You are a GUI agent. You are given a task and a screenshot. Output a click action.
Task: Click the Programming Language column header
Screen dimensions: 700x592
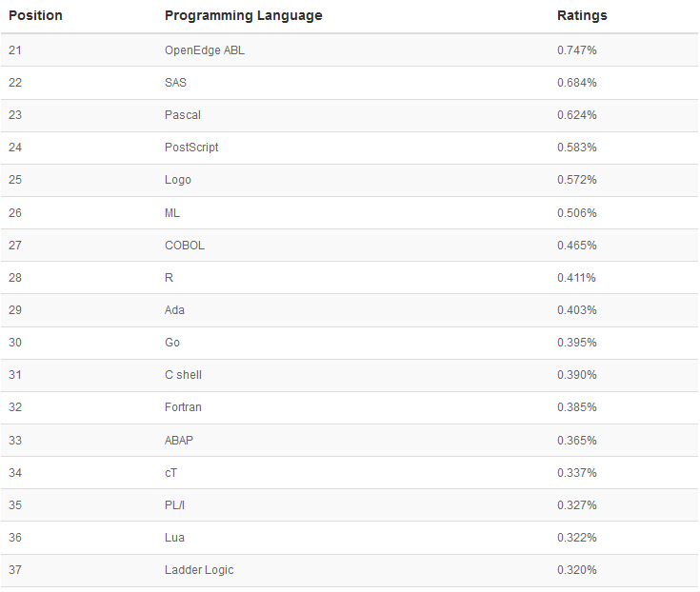(243, 15)
